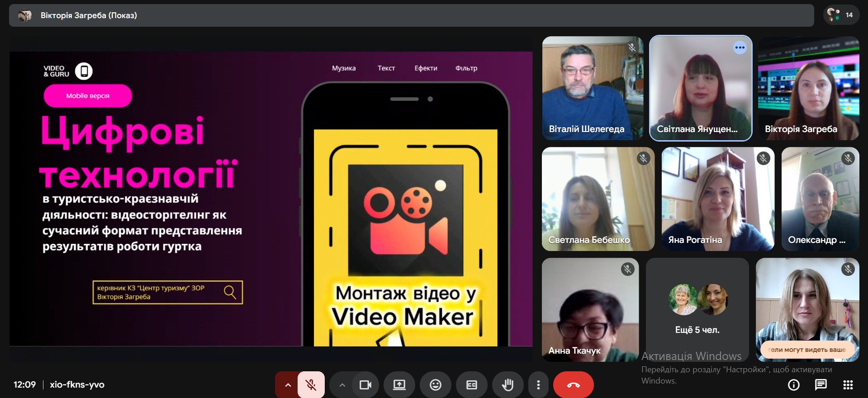Select Анна Ткачук video tile

[x=590, y=310]
